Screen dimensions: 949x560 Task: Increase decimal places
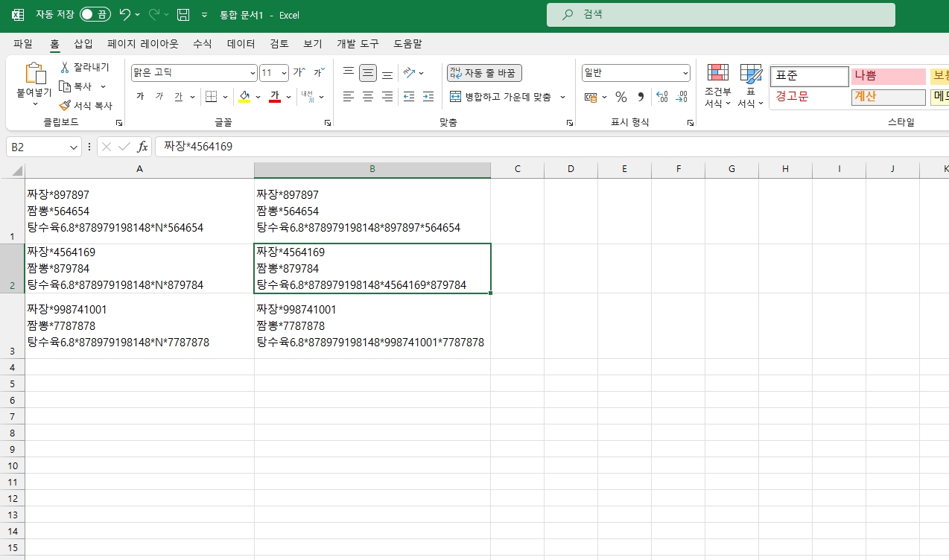(661, 97)
